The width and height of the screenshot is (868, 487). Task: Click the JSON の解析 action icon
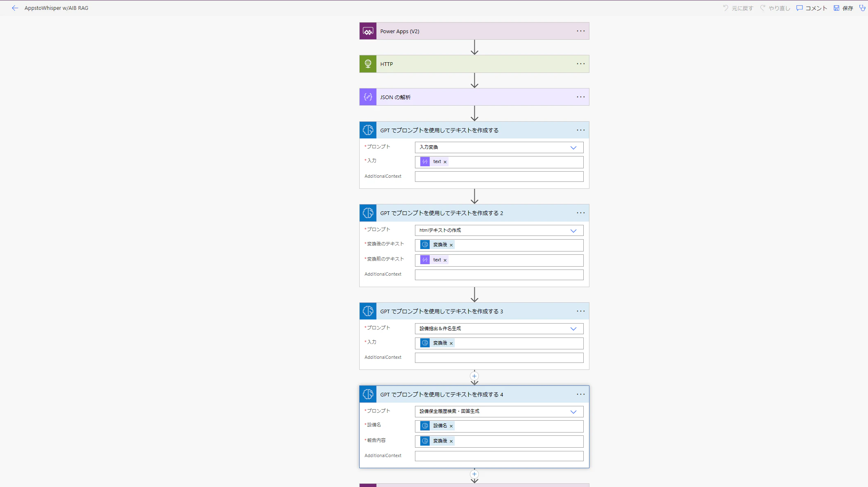click(368, 97)
